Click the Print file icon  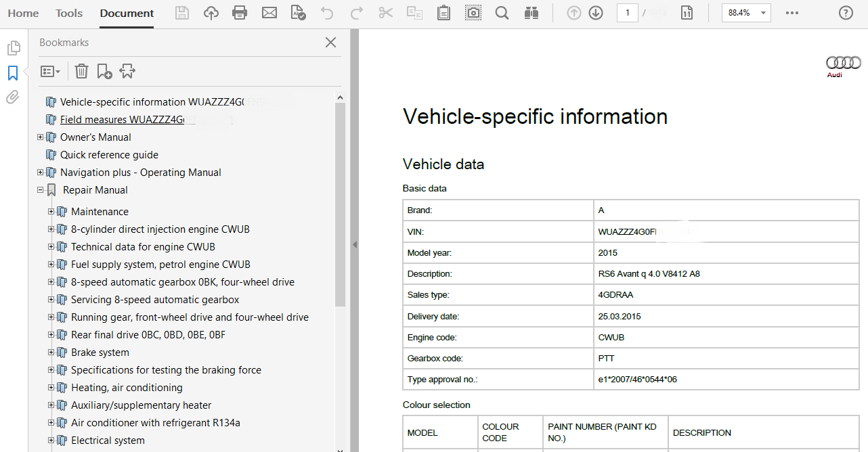click(240, 13)
